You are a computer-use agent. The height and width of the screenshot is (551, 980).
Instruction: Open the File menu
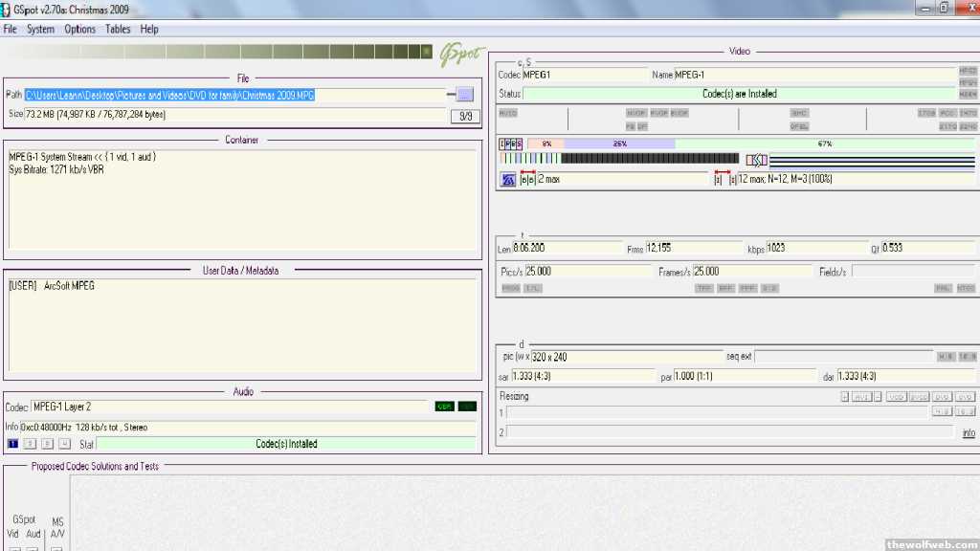coord(11,30)
